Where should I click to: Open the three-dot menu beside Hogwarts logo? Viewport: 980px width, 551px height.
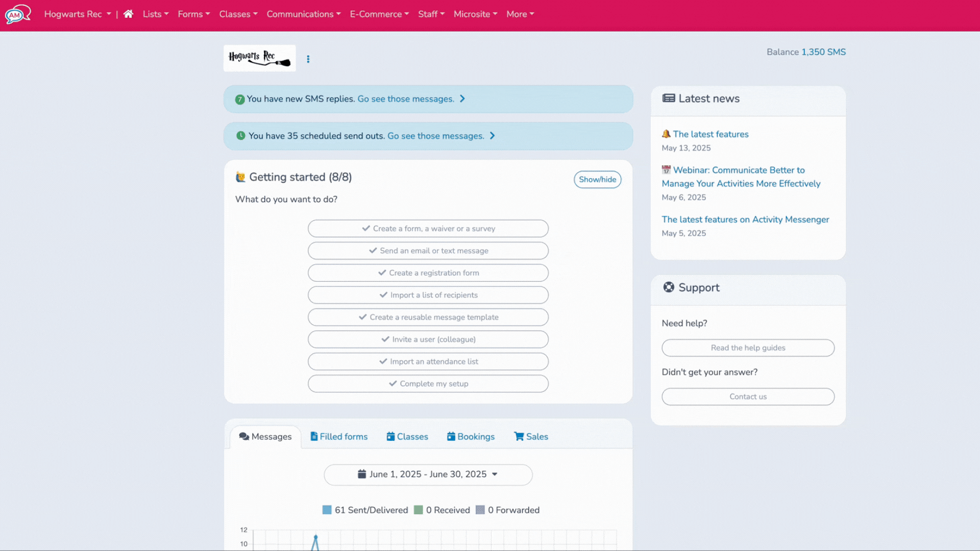coord(308,59)
